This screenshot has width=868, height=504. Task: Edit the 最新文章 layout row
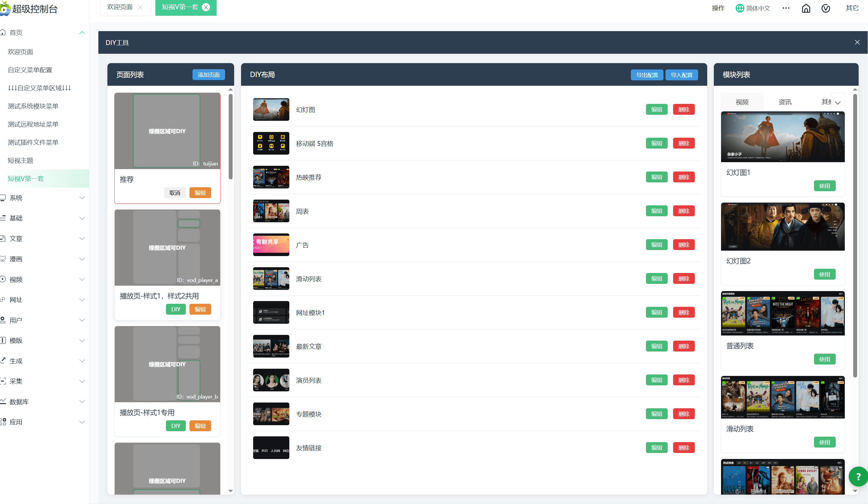657,346
